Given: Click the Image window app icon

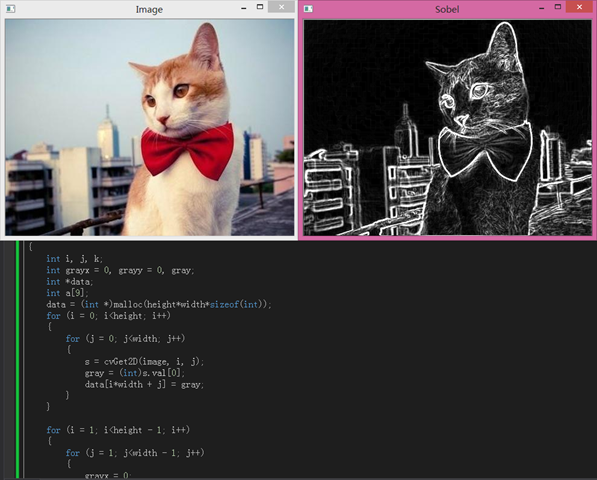Looking at the screenshot, I should (x=10, y=8).
